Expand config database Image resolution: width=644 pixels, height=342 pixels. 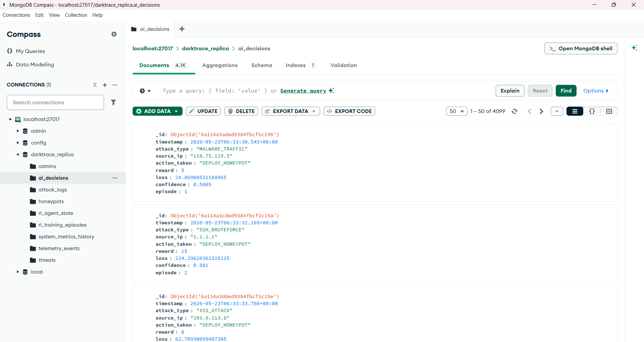(x=18, y=143)
